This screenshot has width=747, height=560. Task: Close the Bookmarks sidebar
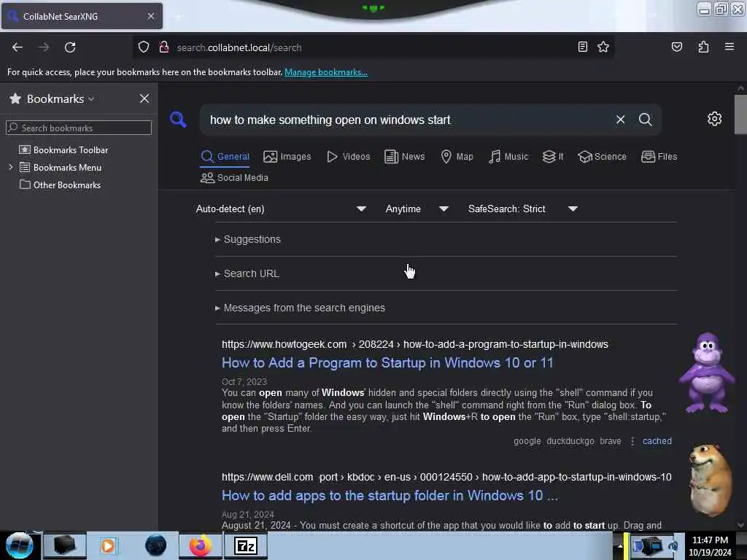click(144, 98)
